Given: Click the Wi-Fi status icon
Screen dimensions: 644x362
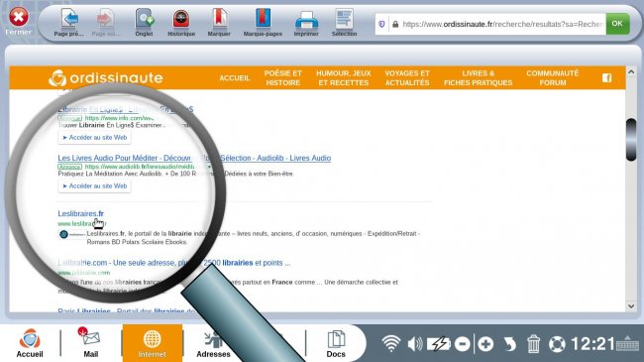Looking at the screenshot, I should pos(391,343).
